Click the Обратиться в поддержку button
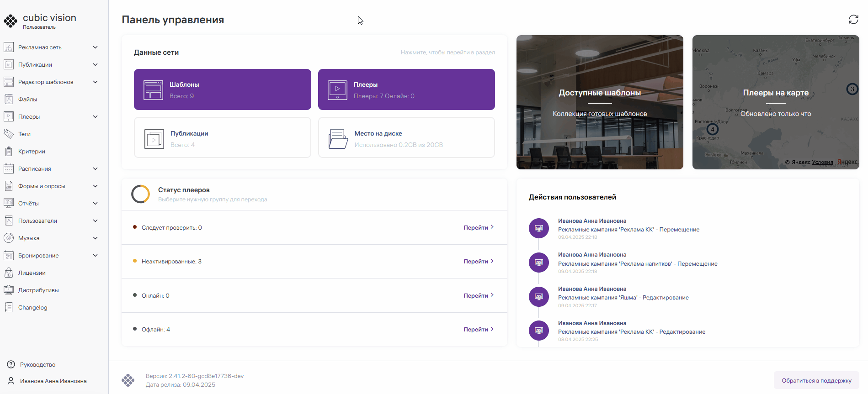This screenshot has height=394, width=868. (816, 380)
